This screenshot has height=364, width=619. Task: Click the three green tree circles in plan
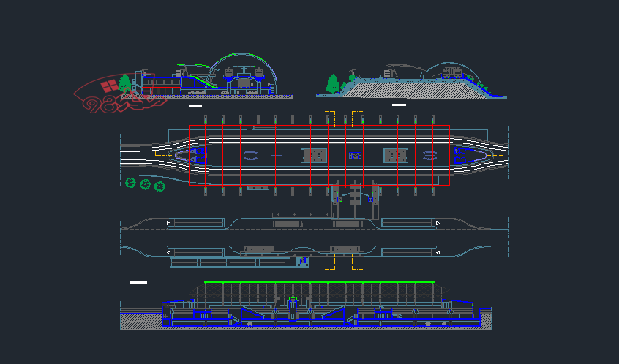(145, 184)
